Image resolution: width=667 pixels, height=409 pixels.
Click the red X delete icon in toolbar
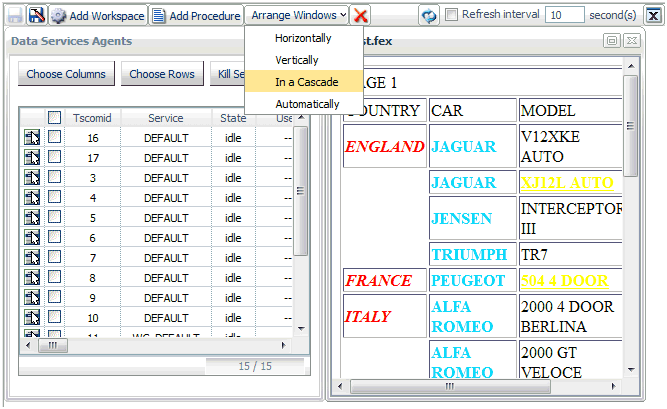[x=360, y=16]
